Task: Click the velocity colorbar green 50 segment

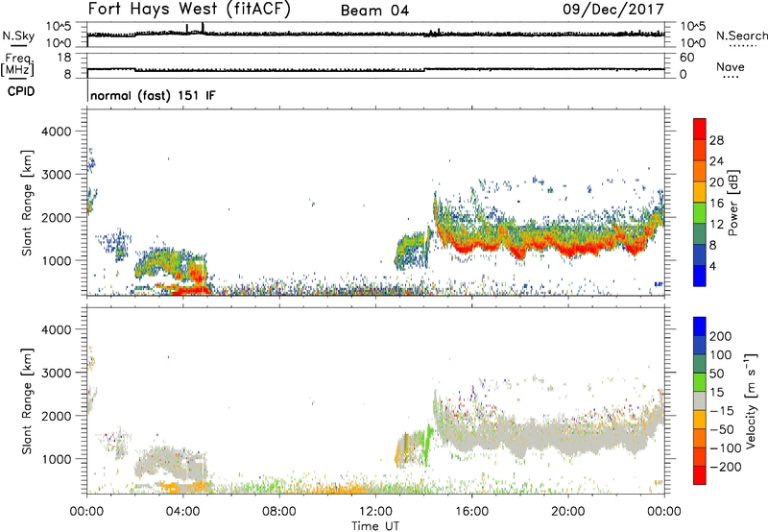Action: coord(700,382)
